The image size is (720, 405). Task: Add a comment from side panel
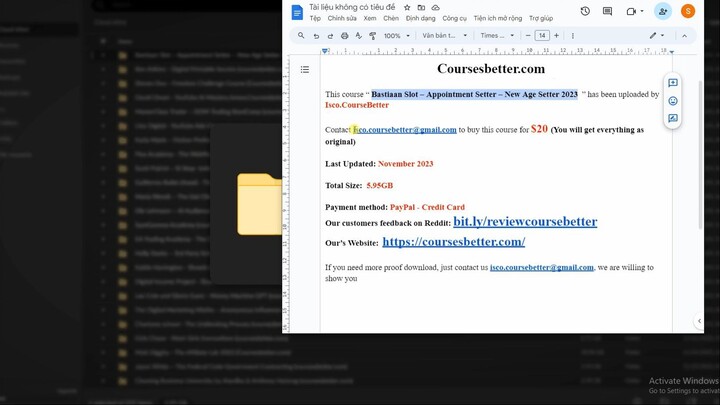coord(673,83)
